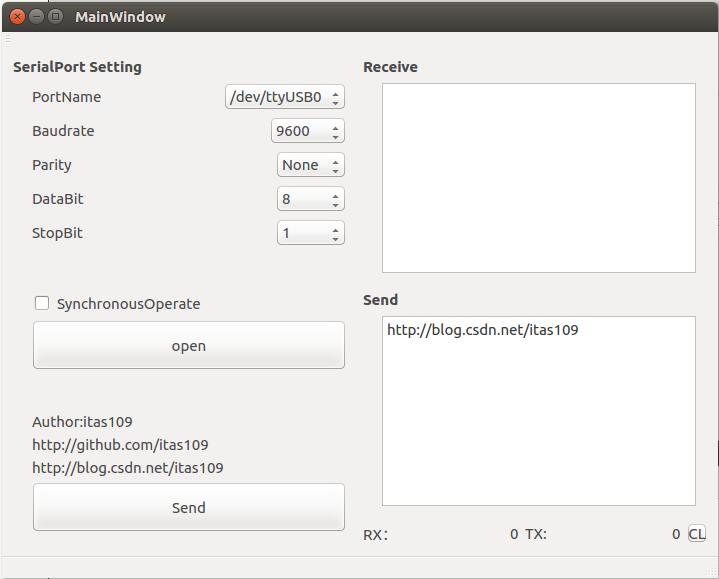Screen dimensions: 719x579
Task: Open the Baudrate 9600 dropdown
Action: click(308, 131)
